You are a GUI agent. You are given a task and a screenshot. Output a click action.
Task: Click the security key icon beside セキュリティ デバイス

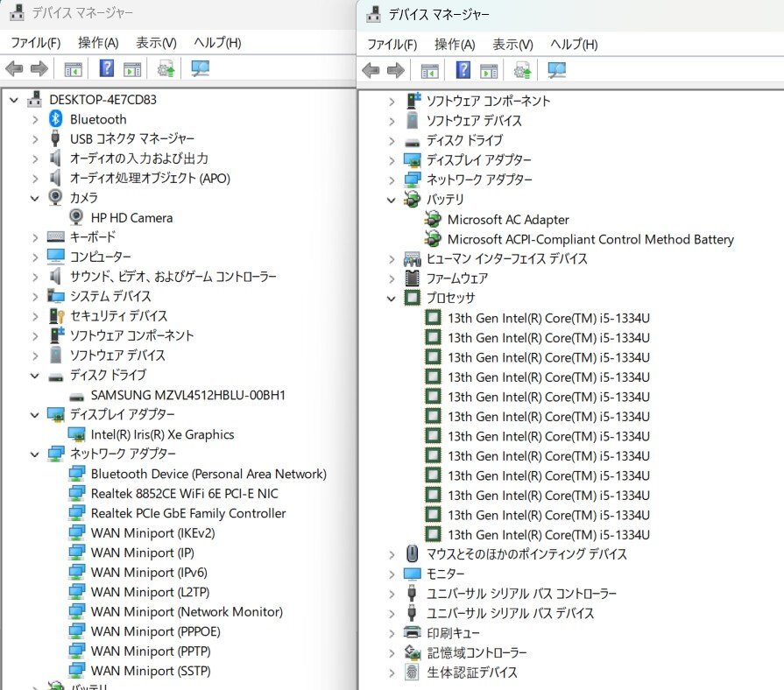[x=56, y=316]
